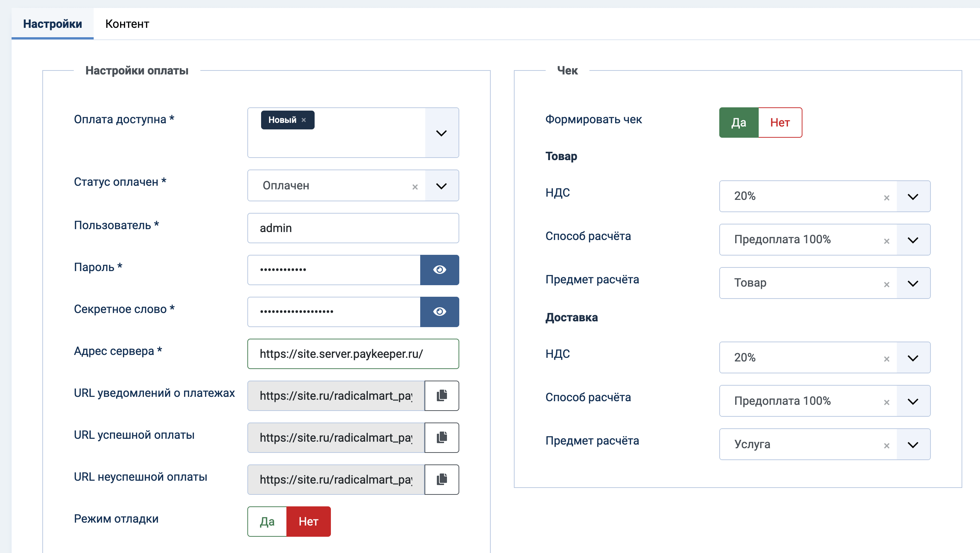Clear the Услуга value in Предмет расчёта

[886, 445]
